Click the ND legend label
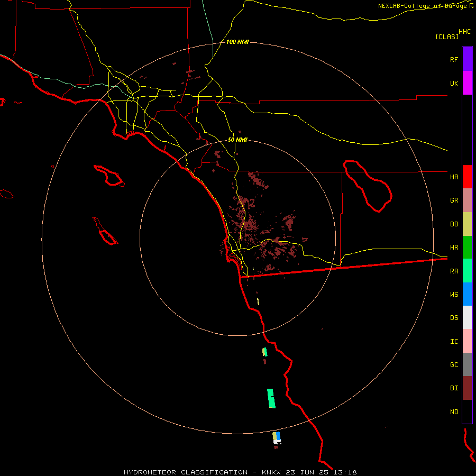 click(454, 412)
